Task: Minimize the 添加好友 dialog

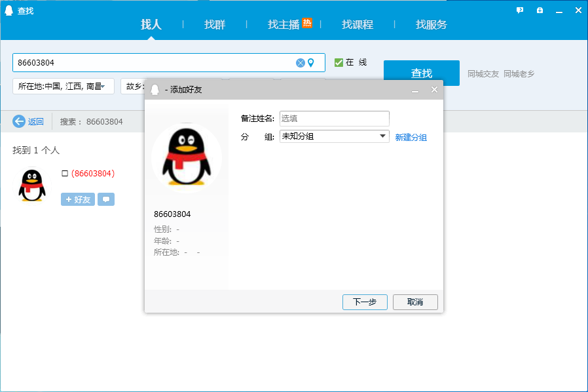Action: coord(415,90)
